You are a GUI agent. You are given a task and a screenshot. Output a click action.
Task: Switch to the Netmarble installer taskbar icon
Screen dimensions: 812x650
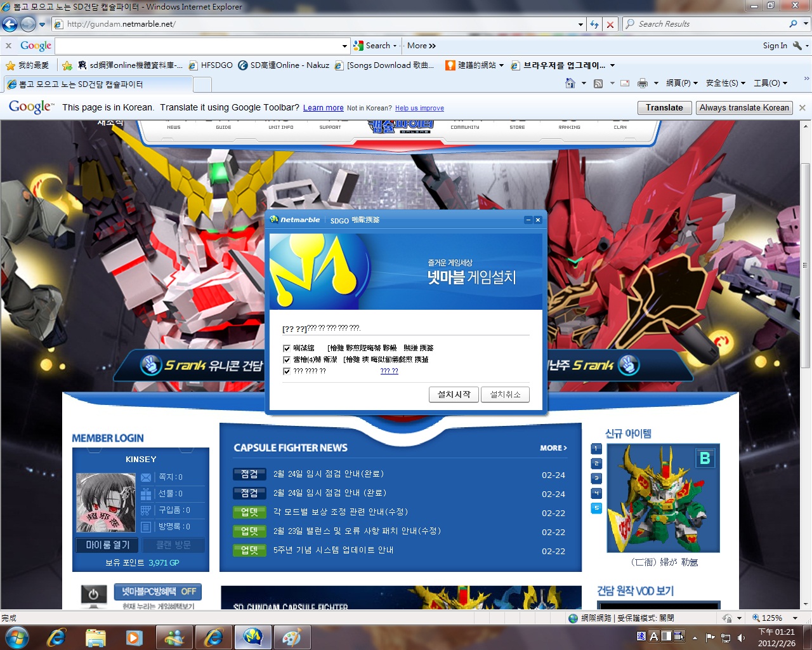(x=253, y=637)
